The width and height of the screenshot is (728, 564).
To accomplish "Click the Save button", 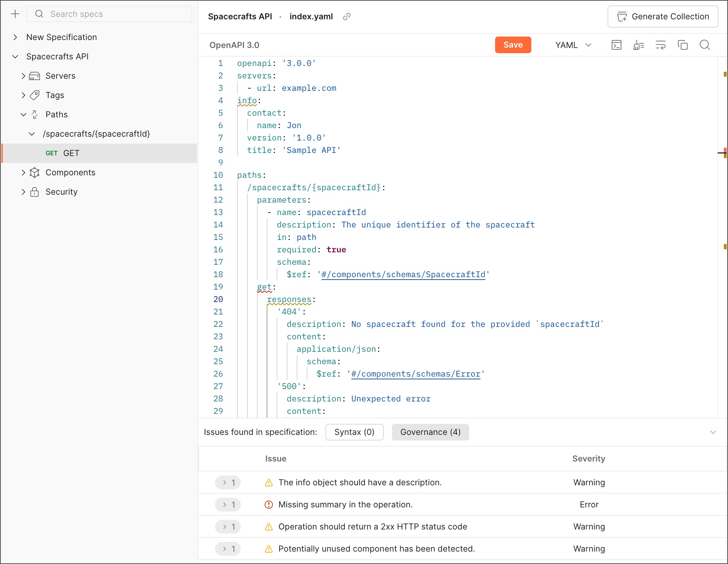I will click(x=513, y=45).
